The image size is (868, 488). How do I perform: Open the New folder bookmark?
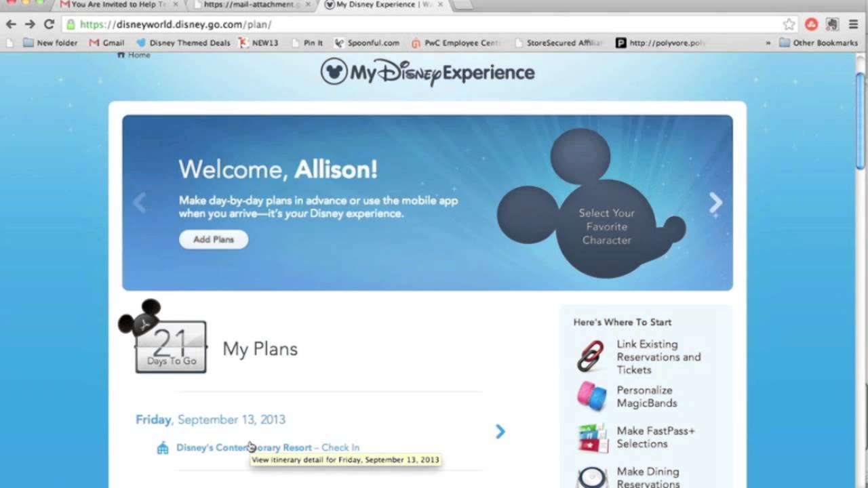50,43
